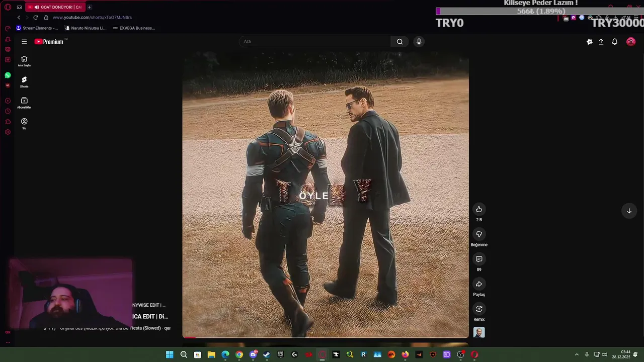Open Naruto Ninjutsu bookmark
Viewport: 644px width, 362px height.
[x=86, y=28]
